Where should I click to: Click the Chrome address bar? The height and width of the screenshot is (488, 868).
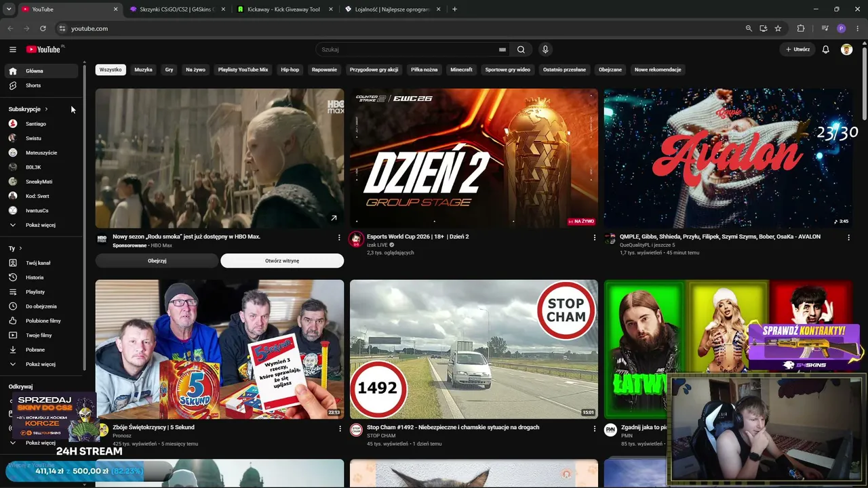click(400, 28)
